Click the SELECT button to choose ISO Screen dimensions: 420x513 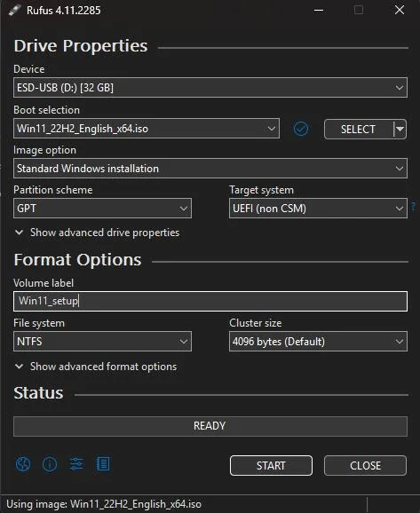359,129
